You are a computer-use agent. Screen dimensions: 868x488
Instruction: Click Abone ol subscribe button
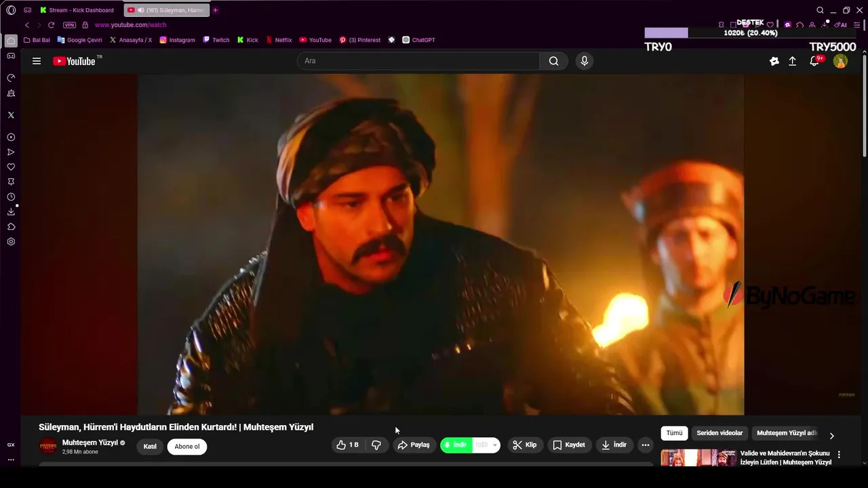(187, 447)
